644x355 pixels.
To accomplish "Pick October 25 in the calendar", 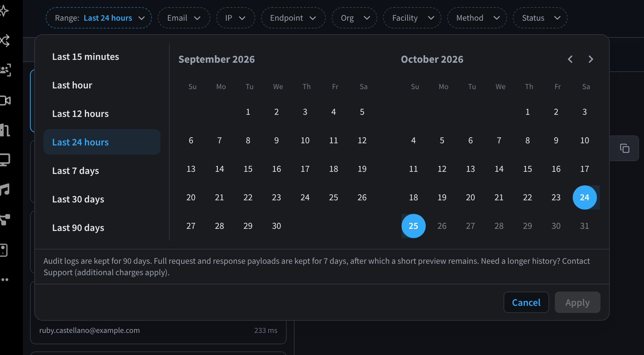I will pos(413,226).
